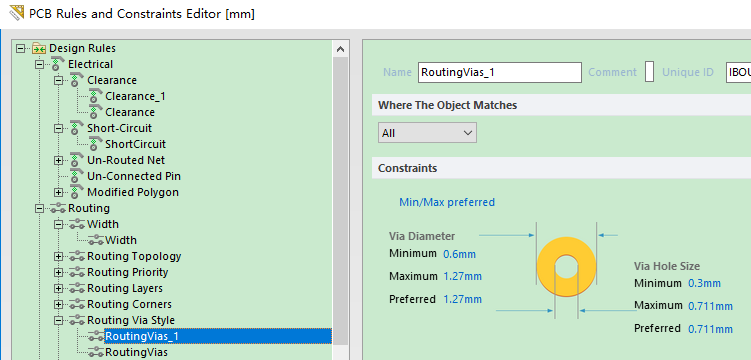Expand the Routing Topology node
Viewport: 751px width, 360px height.
58,257
